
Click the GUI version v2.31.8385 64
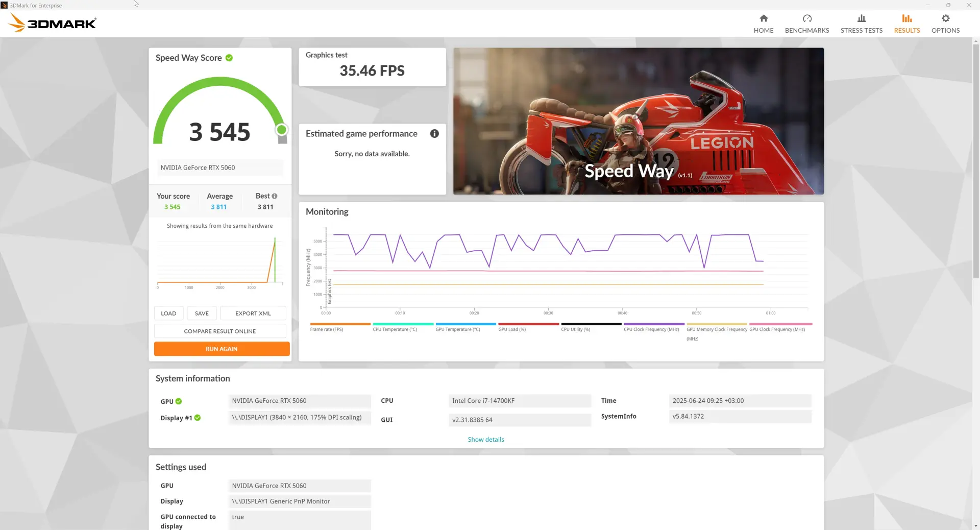tap(520, 420)
